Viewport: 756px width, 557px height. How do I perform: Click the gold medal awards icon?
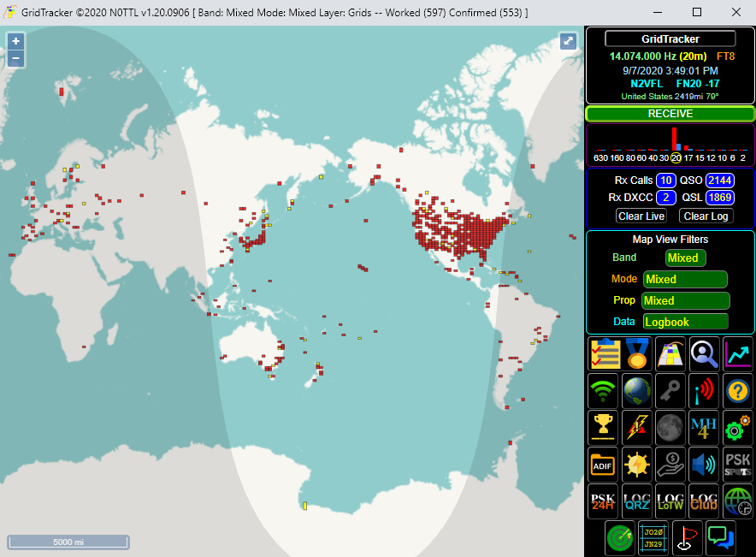(x=637, y=353)
